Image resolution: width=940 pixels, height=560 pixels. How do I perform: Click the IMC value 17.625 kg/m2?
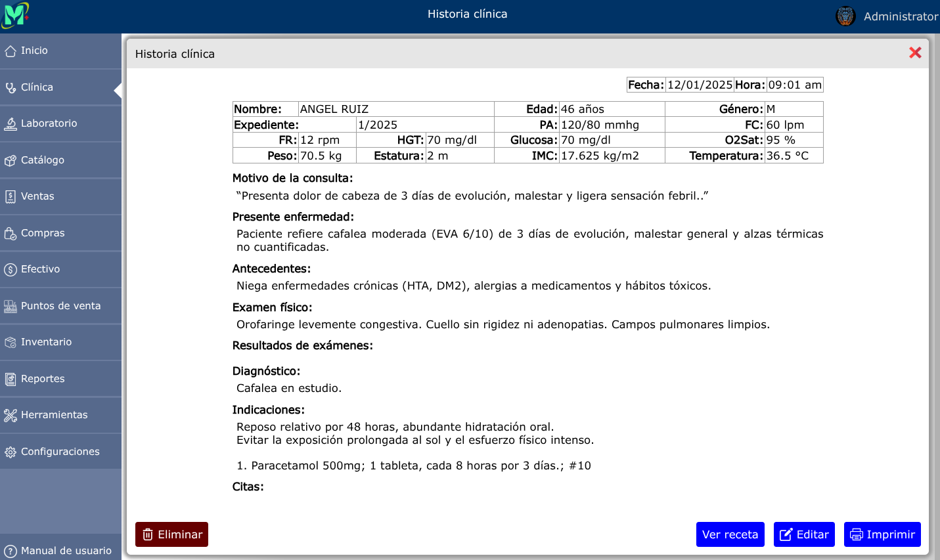coord(600,156)
